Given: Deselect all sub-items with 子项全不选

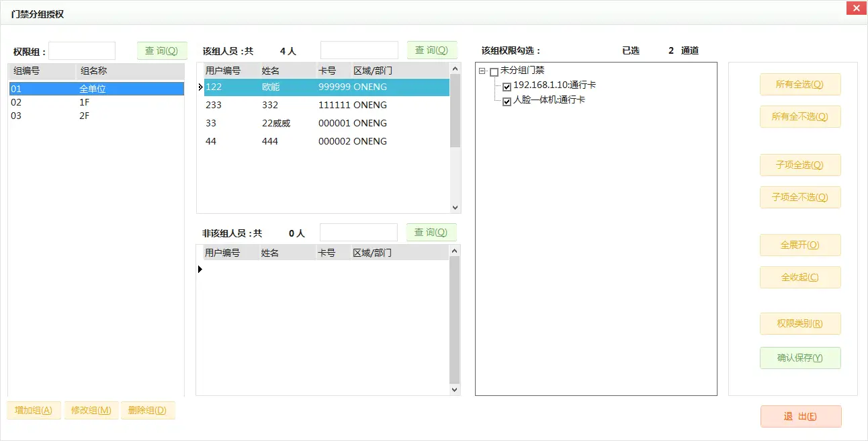Looking at the screenshot, I should tap(800, 197).
